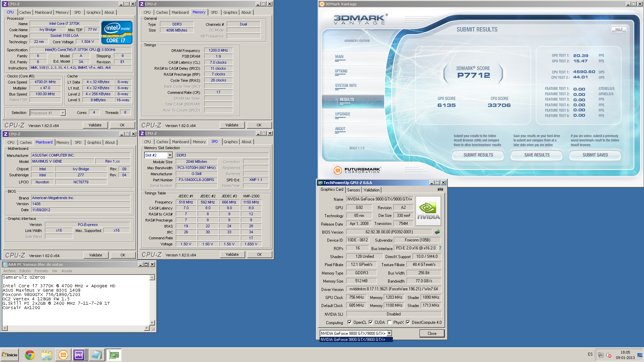
Task: Open the Slot #2 memory slot dropdown
Action: tap(170, 155)
